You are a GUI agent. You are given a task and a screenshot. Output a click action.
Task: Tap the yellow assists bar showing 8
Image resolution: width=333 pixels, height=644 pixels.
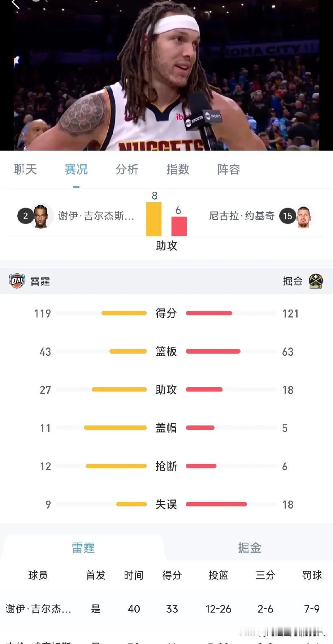(x=154, y=219)
